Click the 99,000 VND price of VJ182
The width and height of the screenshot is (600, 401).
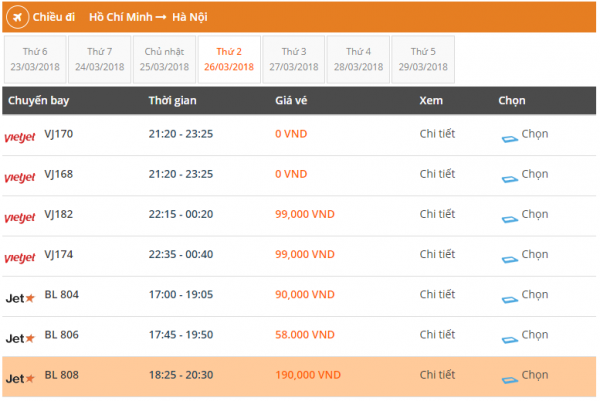(305, 214)
